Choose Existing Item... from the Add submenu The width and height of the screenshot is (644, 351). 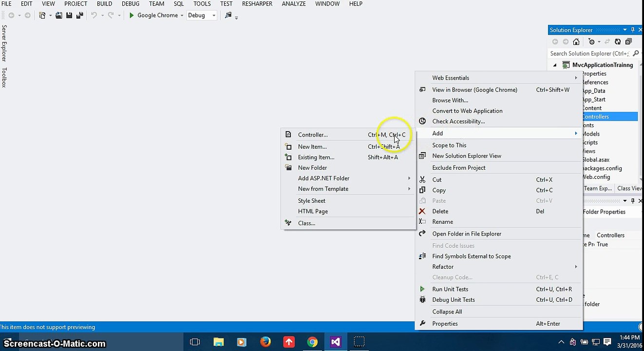[x=348, y=157]
